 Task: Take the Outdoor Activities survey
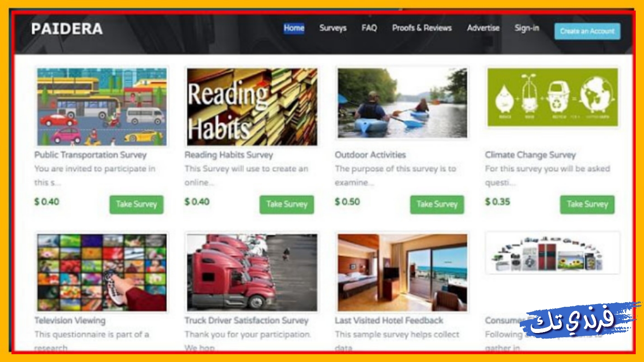(437, 204)
